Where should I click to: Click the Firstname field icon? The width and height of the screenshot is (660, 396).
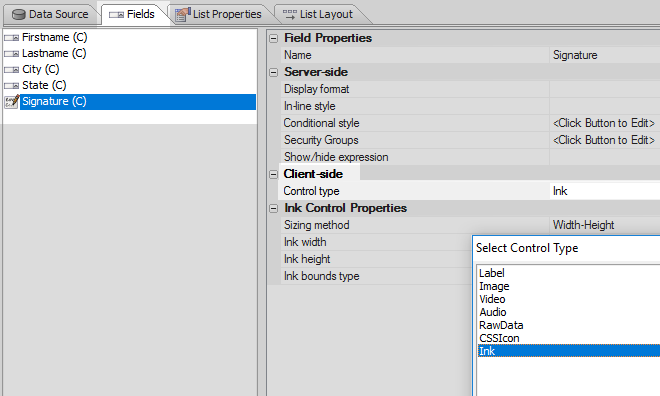pyautogui.click(x=12, y=38)
